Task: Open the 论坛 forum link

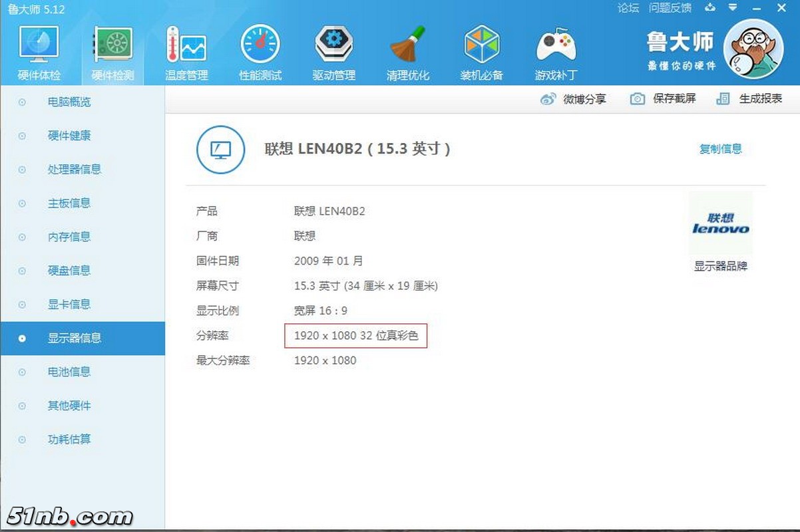Action: coord(628,8)
